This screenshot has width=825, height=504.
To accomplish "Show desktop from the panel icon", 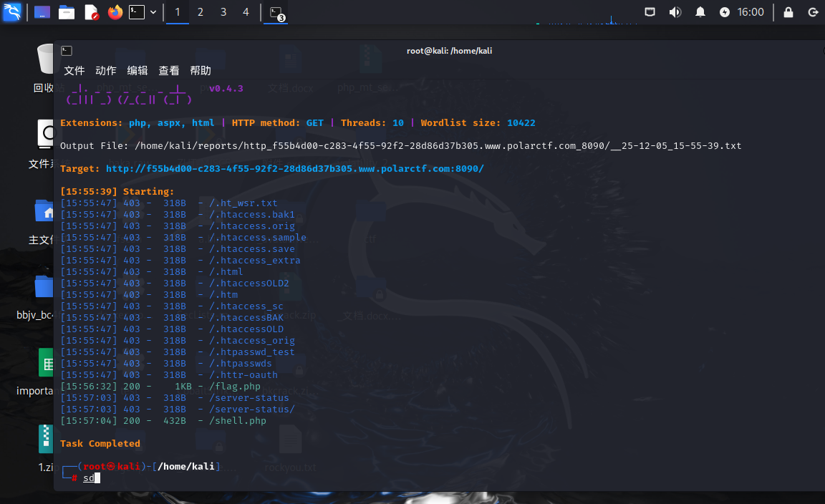I will point(42,11).
